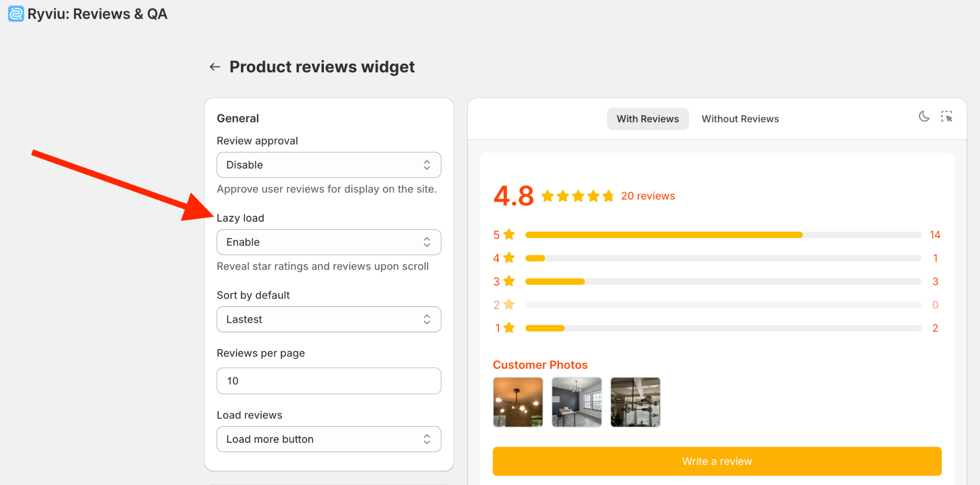Open the first customer photo thumbnail
The image size is (980, 485).
pyautogui.click(x=518, y=402)
